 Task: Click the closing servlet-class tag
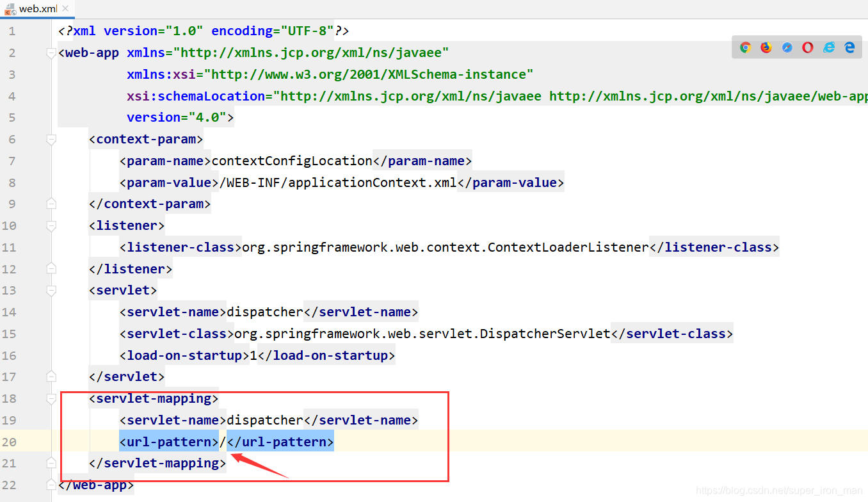[672, 334]
